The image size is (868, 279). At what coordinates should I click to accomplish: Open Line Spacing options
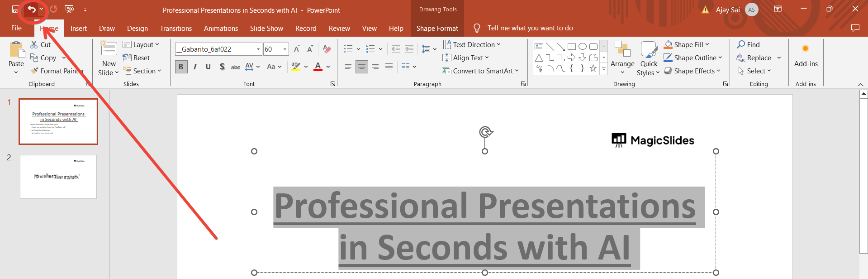(x=429, y=49)
